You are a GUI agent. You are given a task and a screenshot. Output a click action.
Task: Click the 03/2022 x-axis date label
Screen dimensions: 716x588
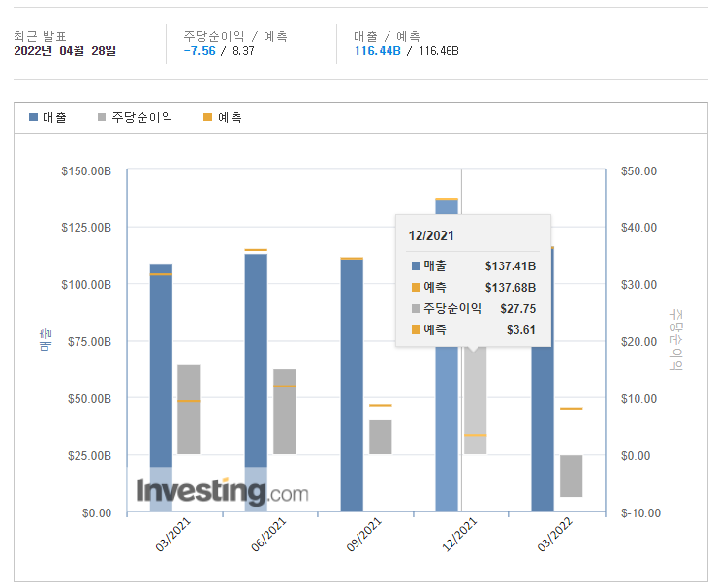(x=555, y=535)
